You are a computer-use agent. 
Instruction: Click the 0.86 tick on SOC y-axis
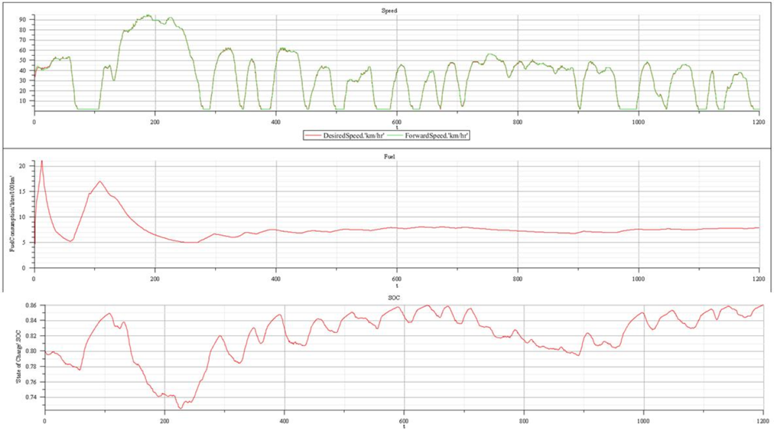point(30,304)
